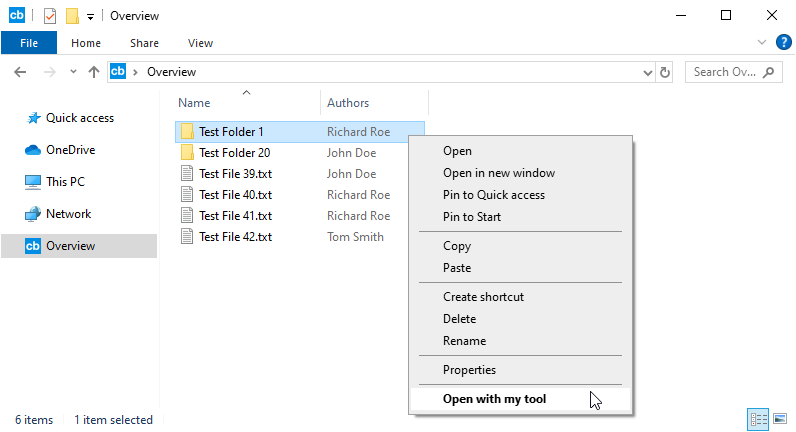Switch to Details view icon in status bar
Image resolution: width=796 pixels, height=432 pixels.
[757, 419]
